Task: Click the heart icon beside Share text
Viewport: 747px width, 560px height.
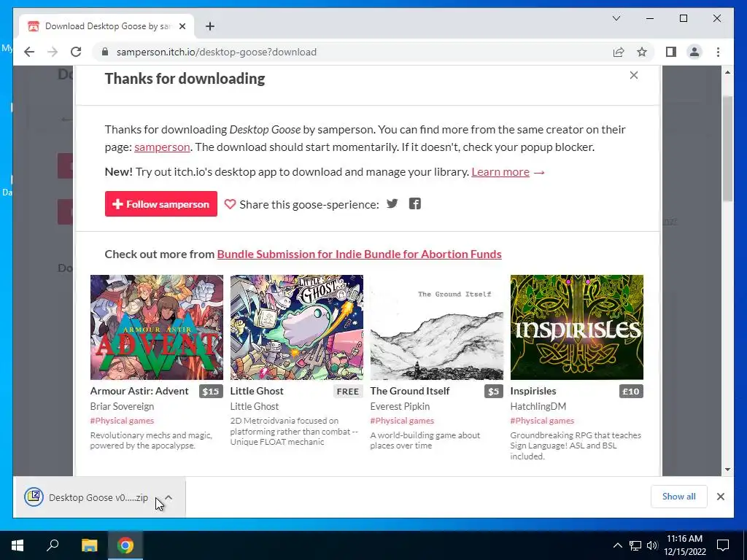Action: [x=230, y=204]
